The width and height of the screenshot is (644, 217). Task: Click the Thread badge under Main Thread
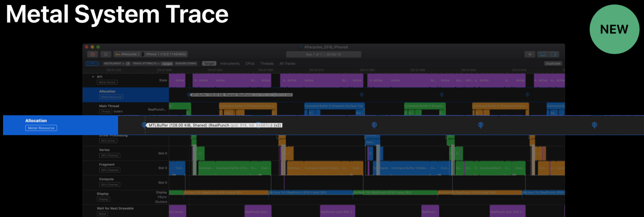point(106,112)
